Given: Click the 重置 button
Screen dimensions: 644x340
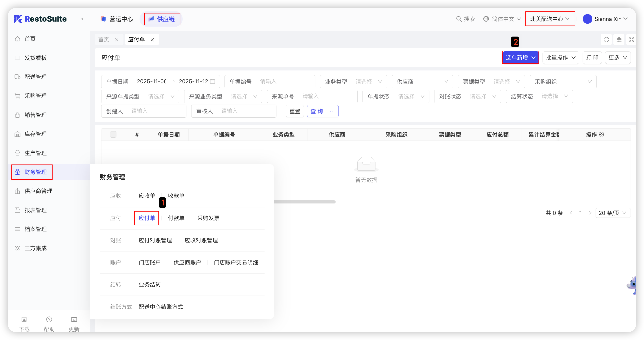Looking at the screenshot, I should click(x=294, y=111).
